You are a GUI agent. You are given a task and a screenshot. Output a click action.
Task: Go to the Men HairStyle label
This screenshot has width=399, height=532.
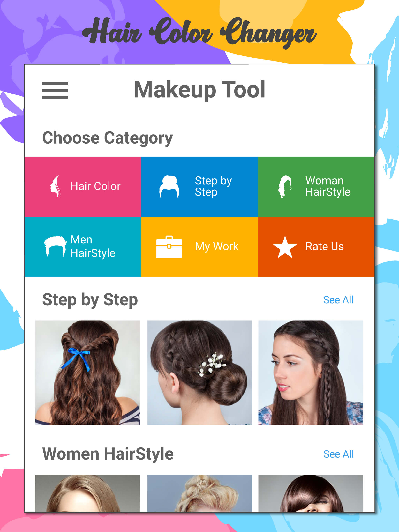pyautogui.click(x=93, y=246)
